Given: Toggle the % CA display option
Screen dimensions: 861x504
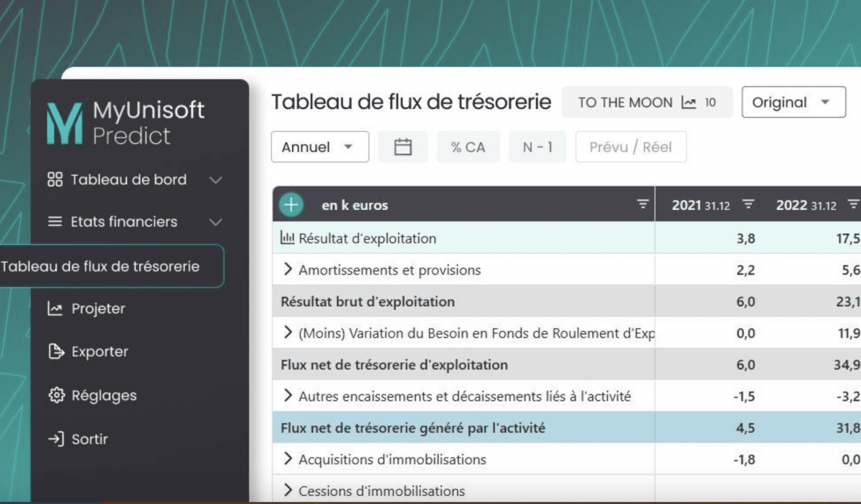Looking at the screenshot, I should pos(468,147).
